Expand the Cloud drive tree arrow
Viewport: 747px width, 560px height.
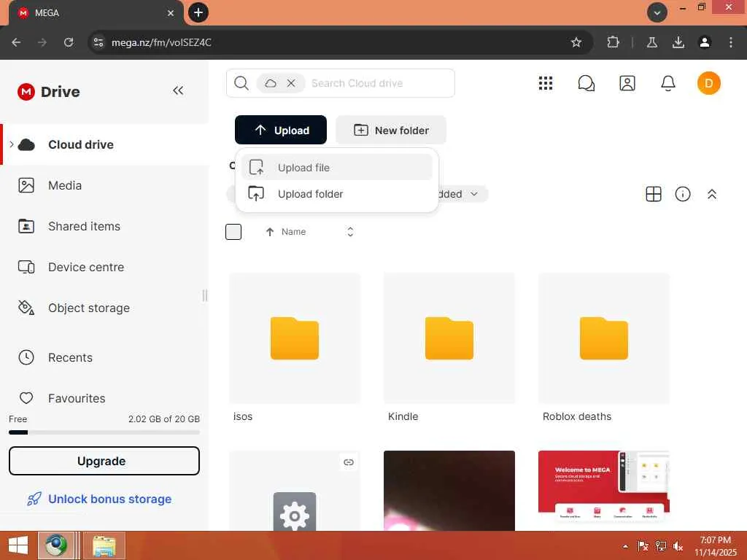pos(12,144)
